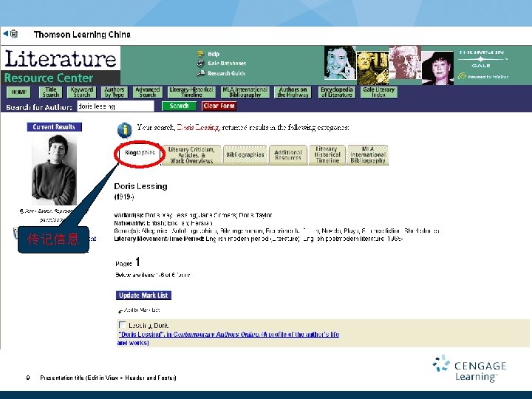This screenshot has width=532, height=399.
Task: Click the Update Mark List button
Action: 143,295
